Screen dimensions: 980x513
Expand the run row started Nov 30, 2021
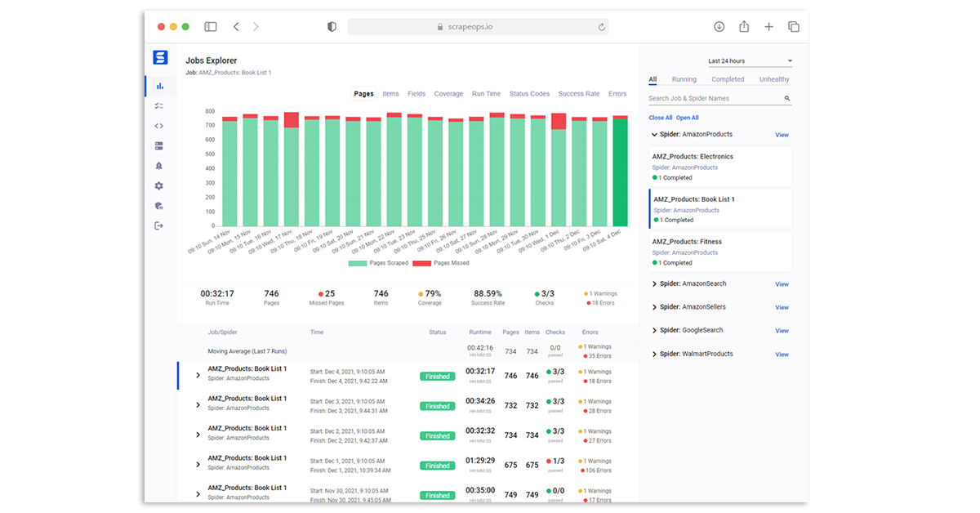click(x=198, y=494)
